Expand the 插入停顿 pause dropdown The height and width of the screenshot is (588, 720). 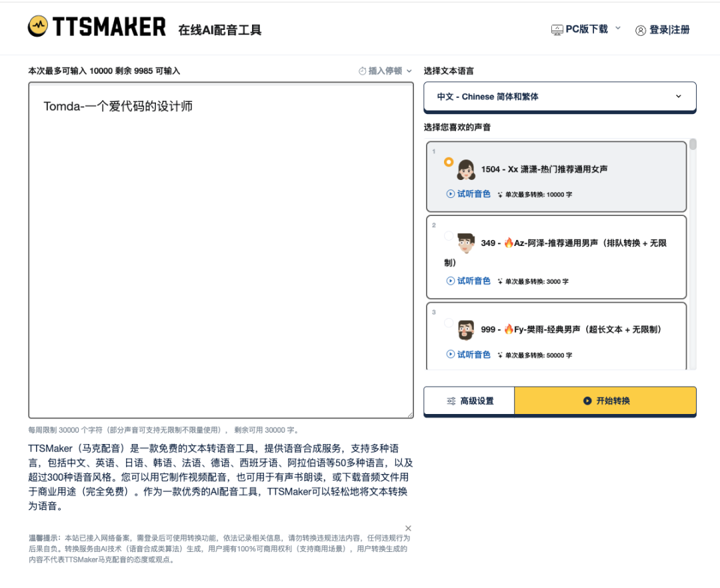pos(409,71)
